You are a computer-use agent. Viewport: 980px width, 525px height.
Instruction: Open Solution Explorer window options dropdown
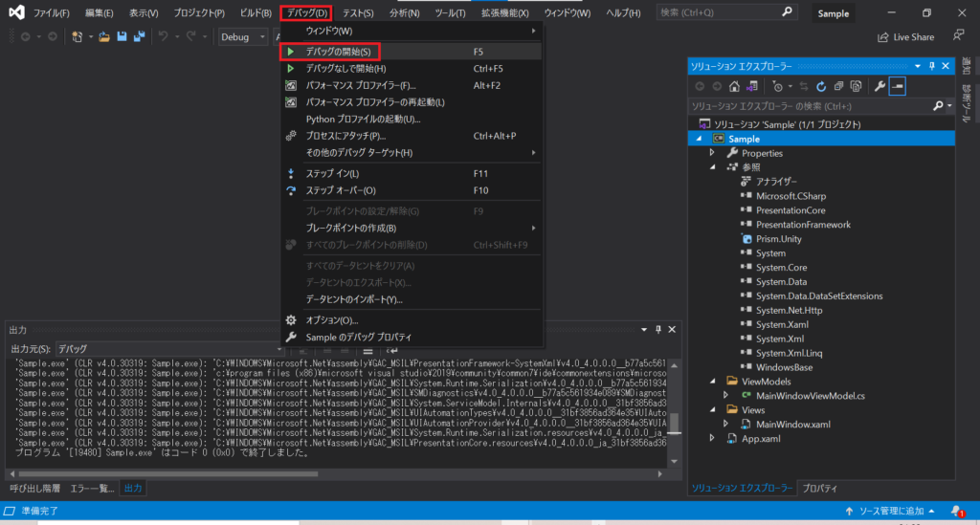point(918,66)
